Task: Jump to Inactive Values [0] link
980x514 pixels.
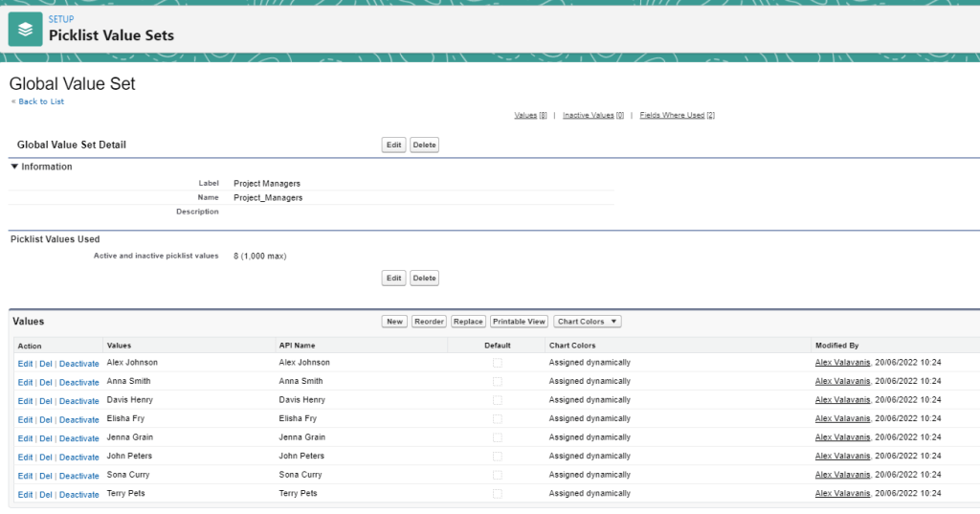Action: point(592,115)
